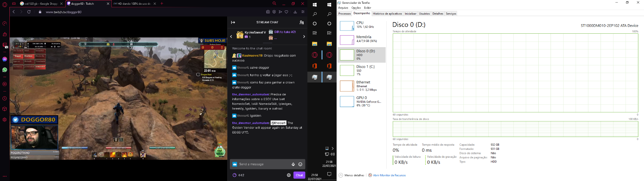Show previous gift leaderboard entry
Viewport: 644px width, 181px height.
(x=231, y=37)
